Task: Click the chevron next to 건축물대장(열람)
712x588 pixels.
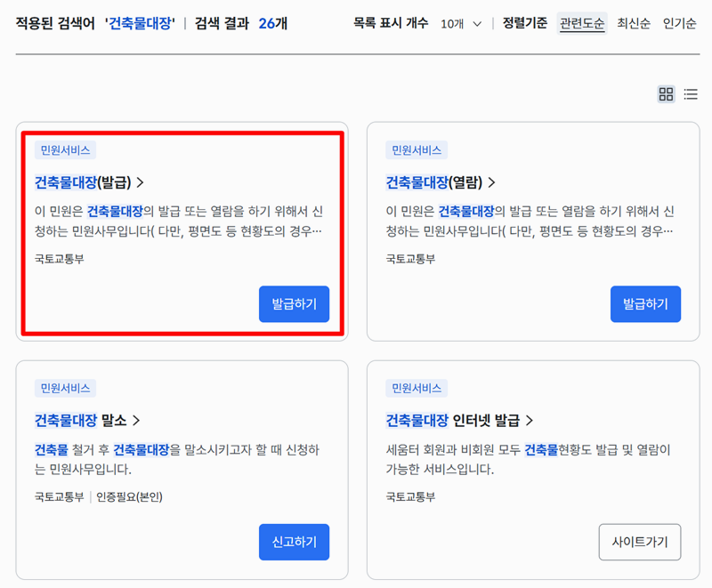Action: [x=491, y=182]
